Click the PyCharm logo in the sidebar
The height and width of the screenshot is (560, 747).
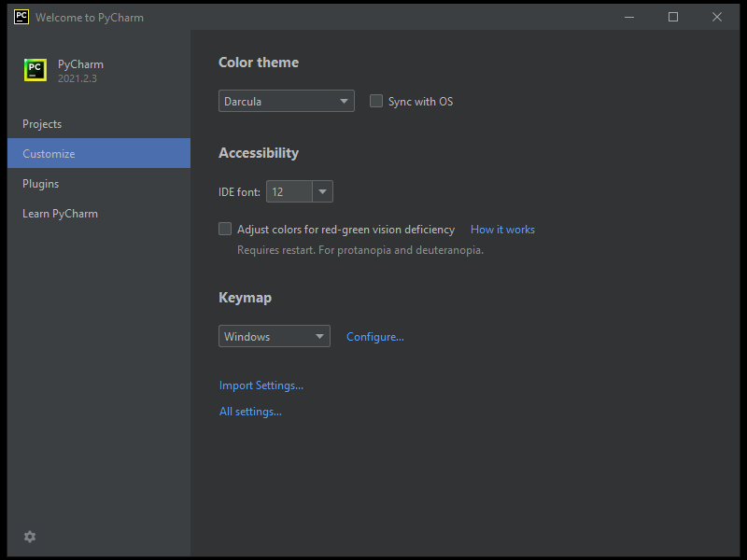pyautogui.click(x=35, y=71)
